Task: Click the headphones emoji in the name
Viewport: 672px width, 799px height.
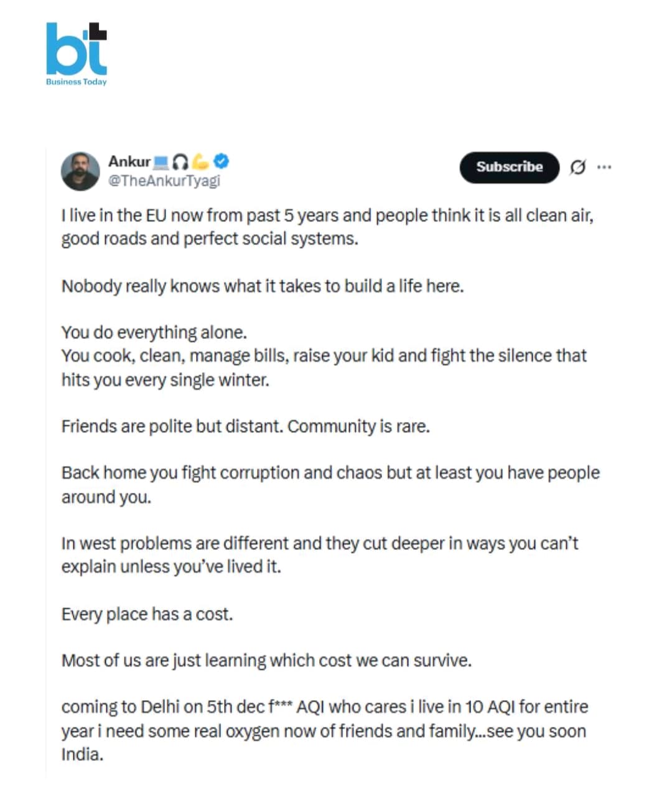Action: pyautogui.click(x=180, y=162)
